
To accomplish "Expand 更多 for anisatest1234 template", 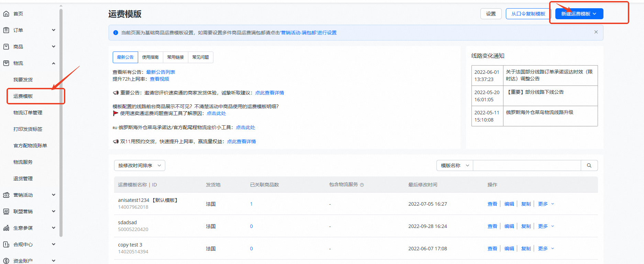I will (x=546, y=204).
